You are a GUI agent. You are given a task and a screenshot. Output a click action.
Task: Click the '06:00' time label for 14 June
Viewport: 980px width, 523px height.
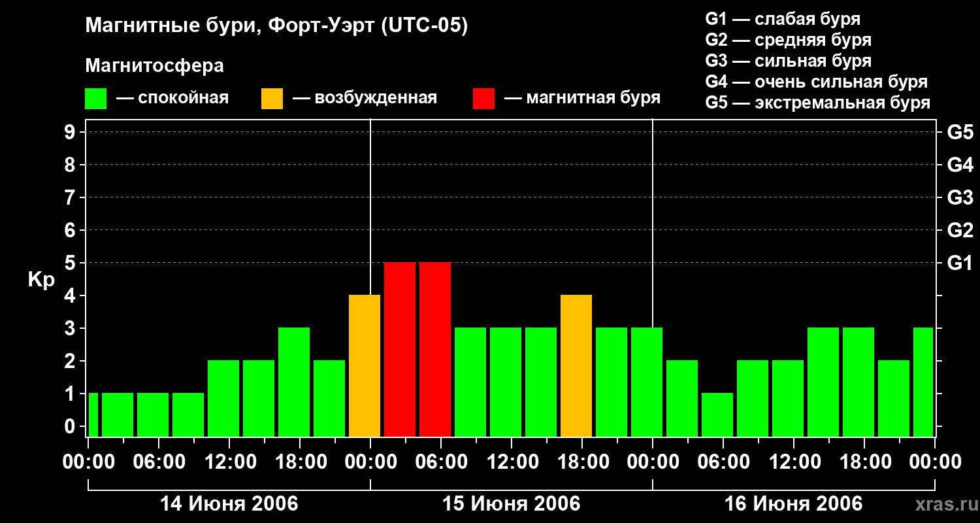159,462
